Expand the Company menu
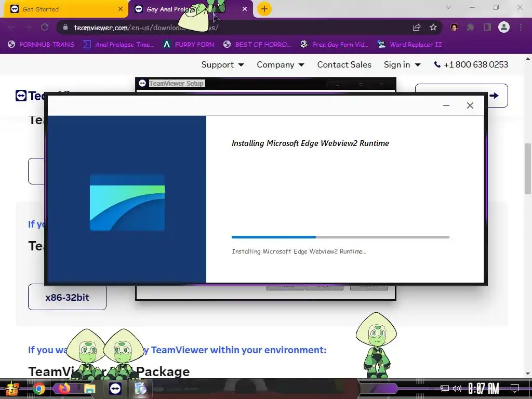The height and width of the screenshot is (399, 532). 280,64
